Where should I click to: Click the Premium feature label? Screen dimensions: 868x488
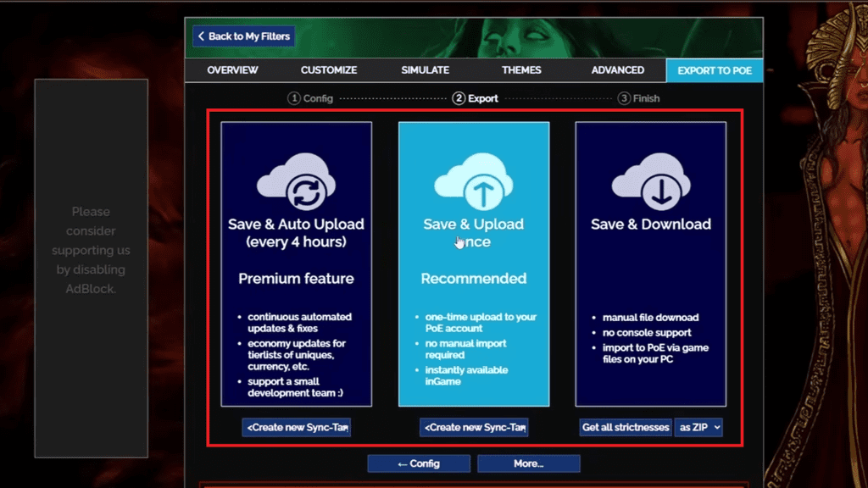tap(296, 278)
